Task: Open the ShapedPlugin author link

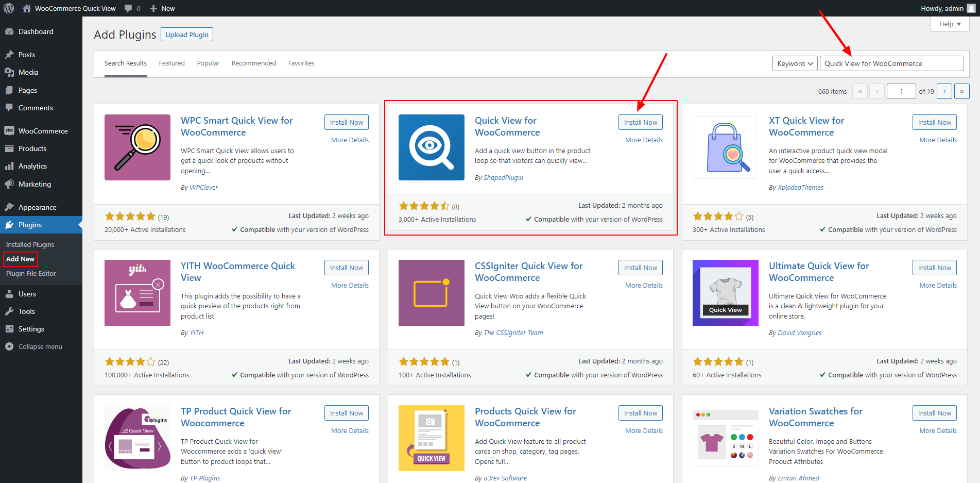Action: 503,177
